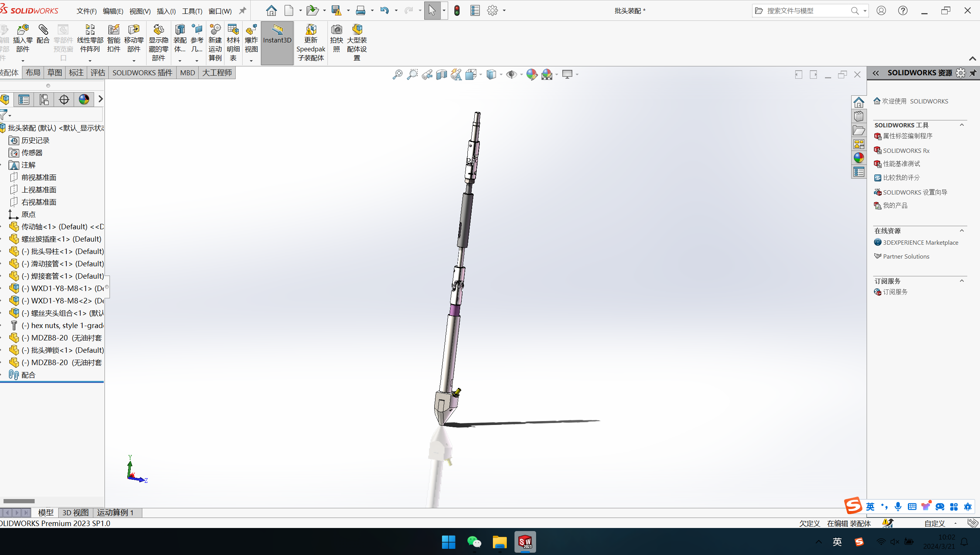Click the Zoom to Fit magnifier icon
Image resolution: width=980 pixels, height=555 pixels.
point(397,74)
